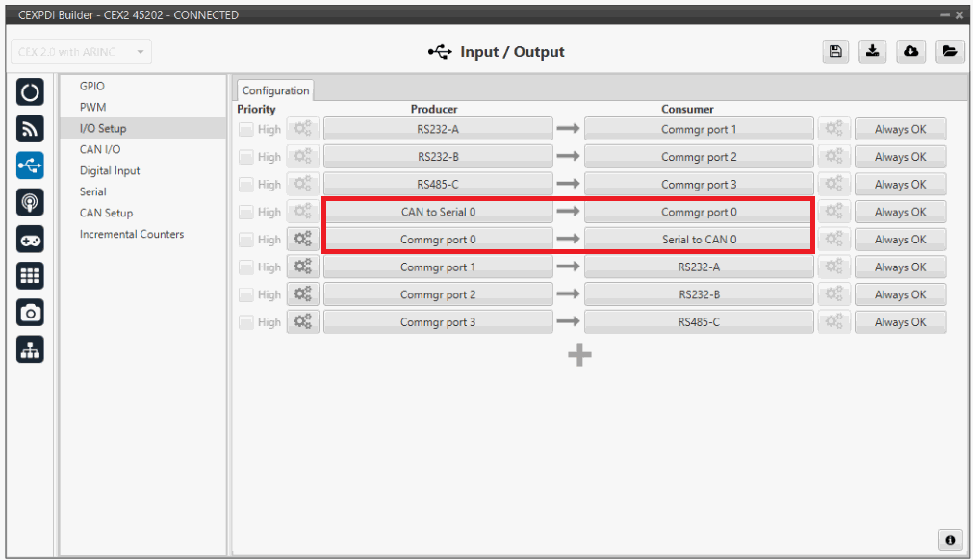This screenshot has width=973, height=560.
Task: Open the CEX 2.0 with ARINC dropdown
Action: [x=81, y=52]
